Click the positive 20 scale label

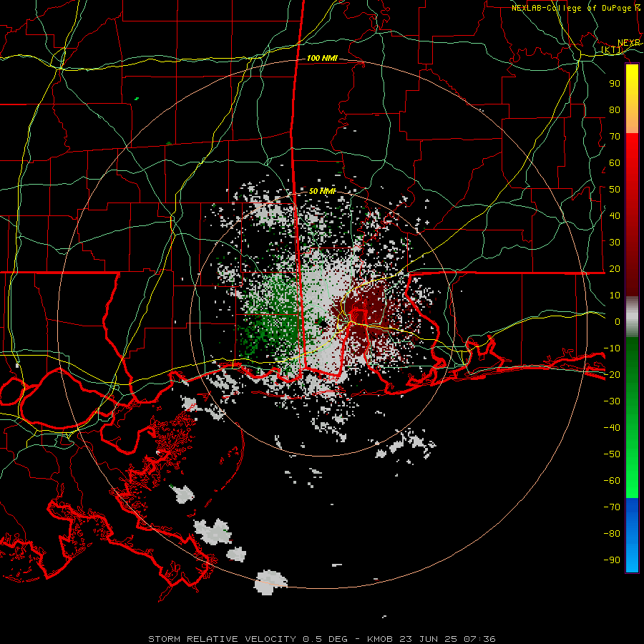click(x=615, y=269)
